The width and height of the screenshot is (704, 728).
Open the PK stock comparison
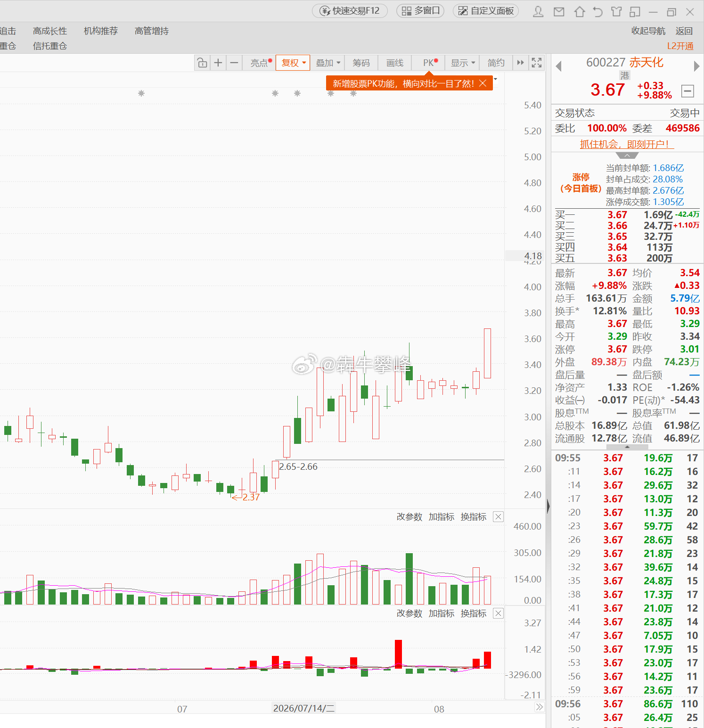428,63
